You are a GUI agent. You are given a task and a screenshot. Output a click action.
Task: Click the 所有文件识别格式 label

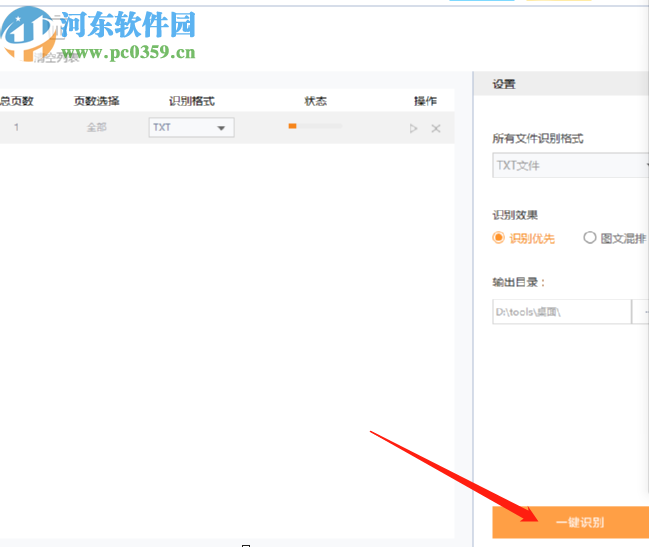[538, 138]
